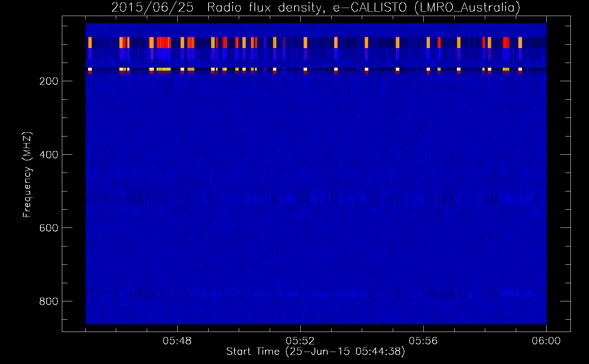Click the plot title '2015/06/25 Radio flux density, e-CALLISTO'

[x=316, y=7]
